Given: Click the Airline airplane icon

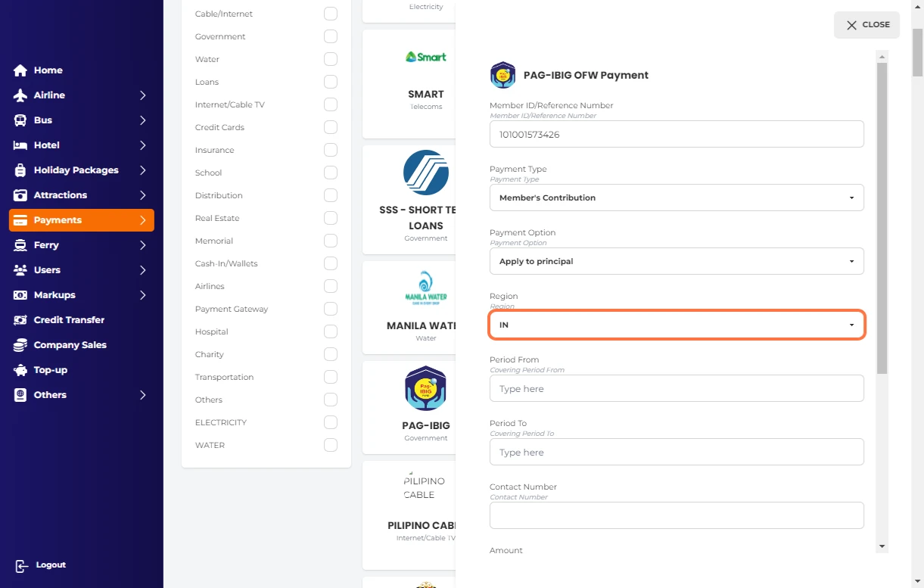Looking at the screenshot, I should pyautogui.click(x=20, y=95).
